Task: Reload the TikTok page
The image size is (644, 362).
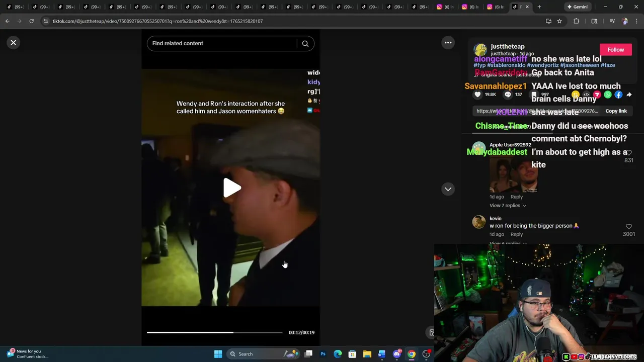Action: [x=31, y=21]
